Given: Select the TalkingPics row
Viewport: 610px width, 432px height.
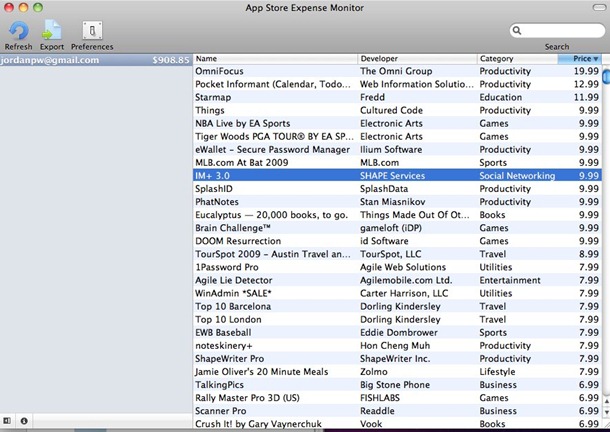Looking at the screenshot, I should point(397,385).
